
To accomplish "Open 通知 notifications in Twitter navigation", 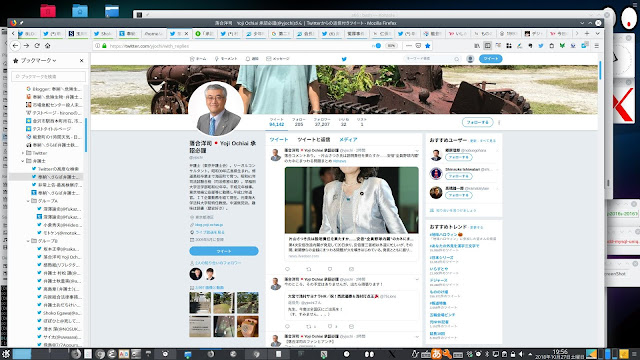I will click(x=252, y=59).
